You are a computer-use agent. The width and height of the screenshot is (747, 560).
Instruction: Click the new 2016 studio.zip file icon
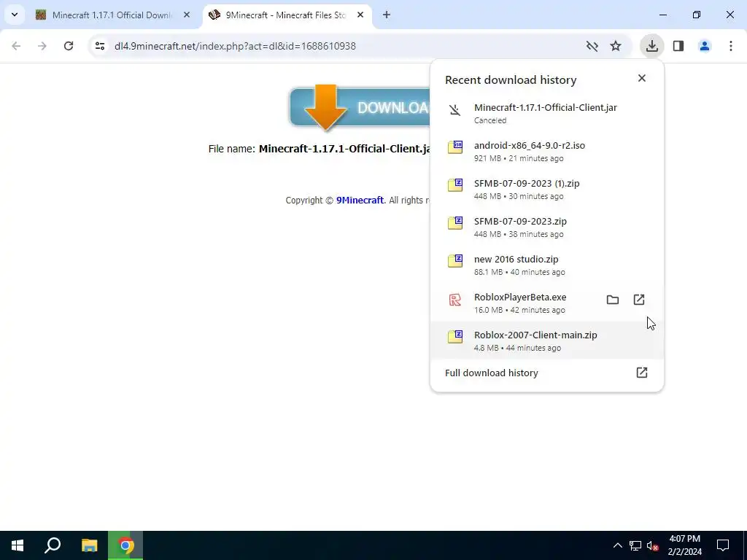point(455,260)
